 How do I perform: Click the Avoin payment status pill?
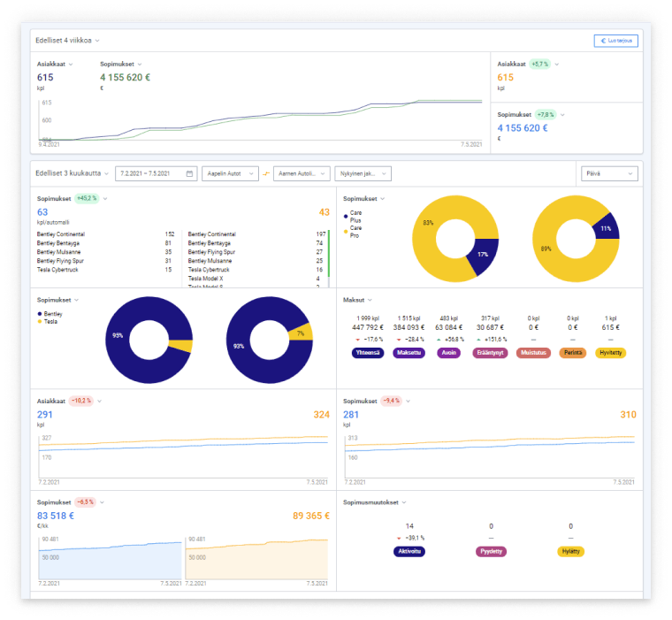[x=448, y=353]
